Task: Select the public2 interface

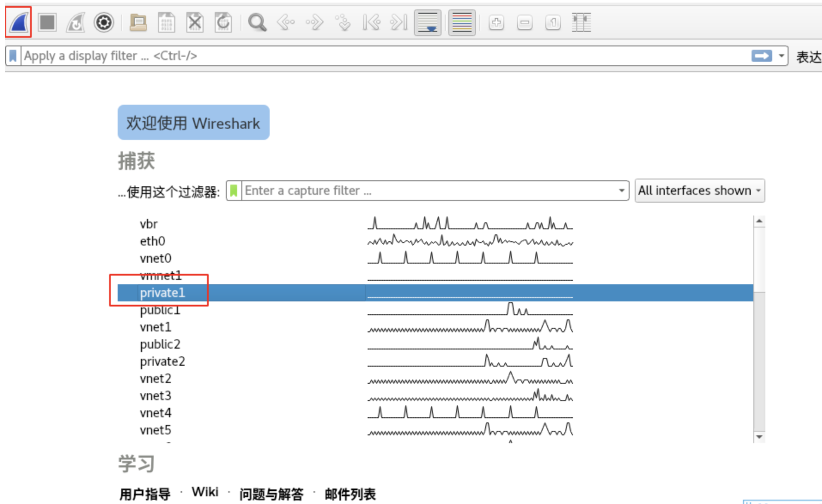Action: [x=160, y=344]
